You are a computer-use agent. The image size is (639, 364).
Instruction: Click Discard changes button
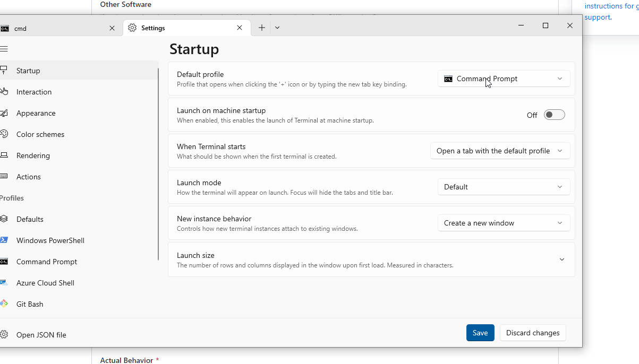click(x=533, y=333)
